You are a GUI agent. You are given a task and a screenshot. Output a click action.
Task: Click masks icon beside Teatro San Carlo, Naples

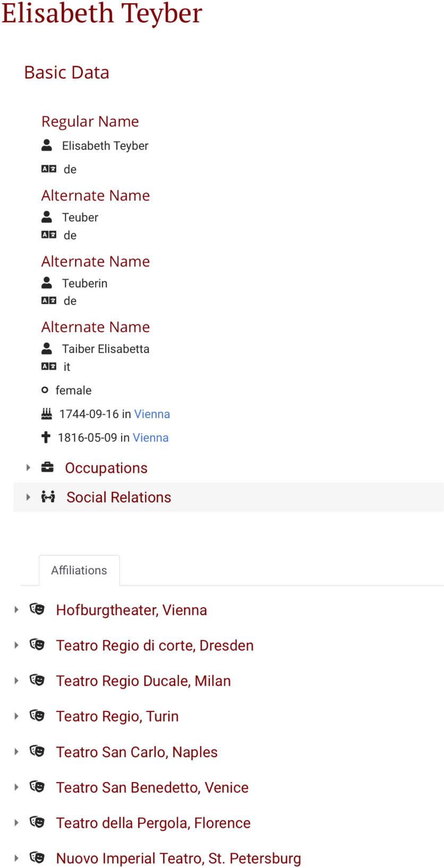click(x=37, y=752)
